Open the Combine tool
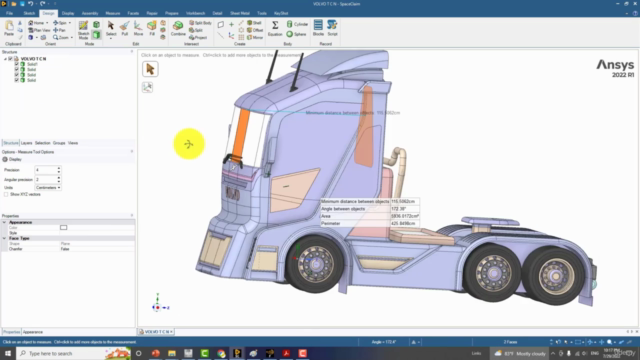 click(x=178, y=29)
